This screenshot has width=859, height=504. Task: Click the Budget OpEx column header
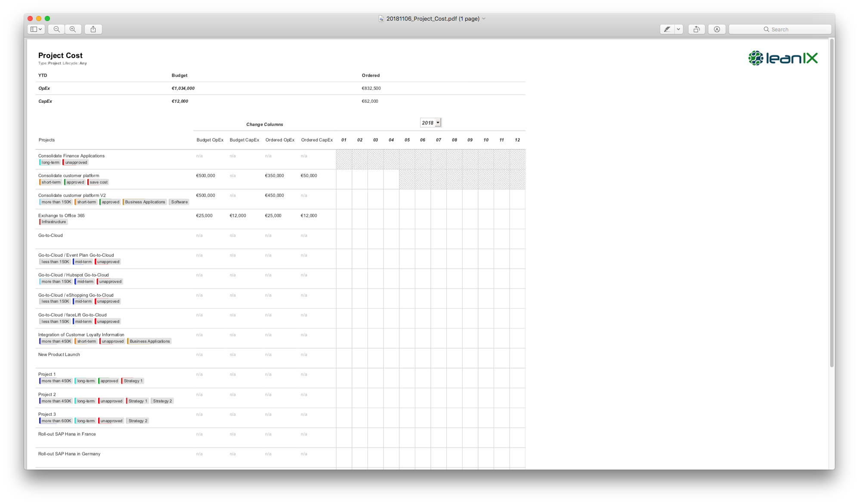210,140
